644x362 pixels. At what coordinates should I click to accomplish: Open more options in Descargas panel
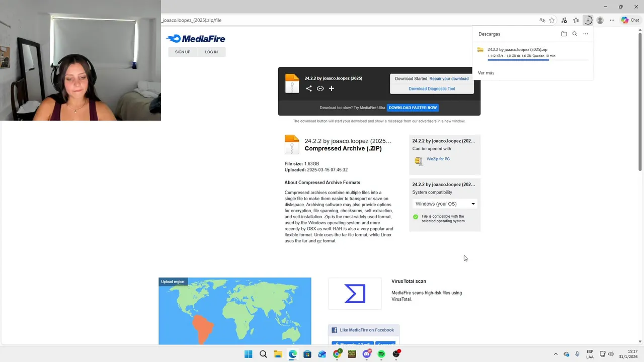click(x=586, y=34)
